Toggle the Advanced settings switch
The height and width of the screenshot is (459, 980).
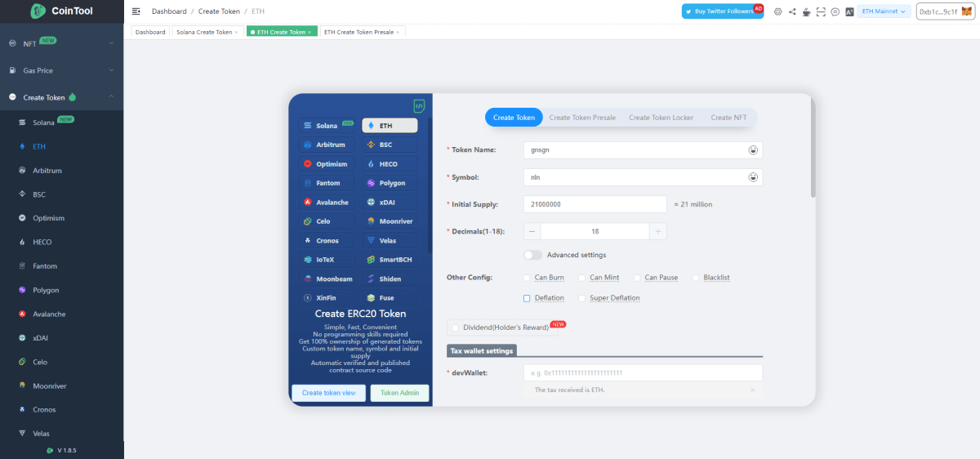click(533, 255)
